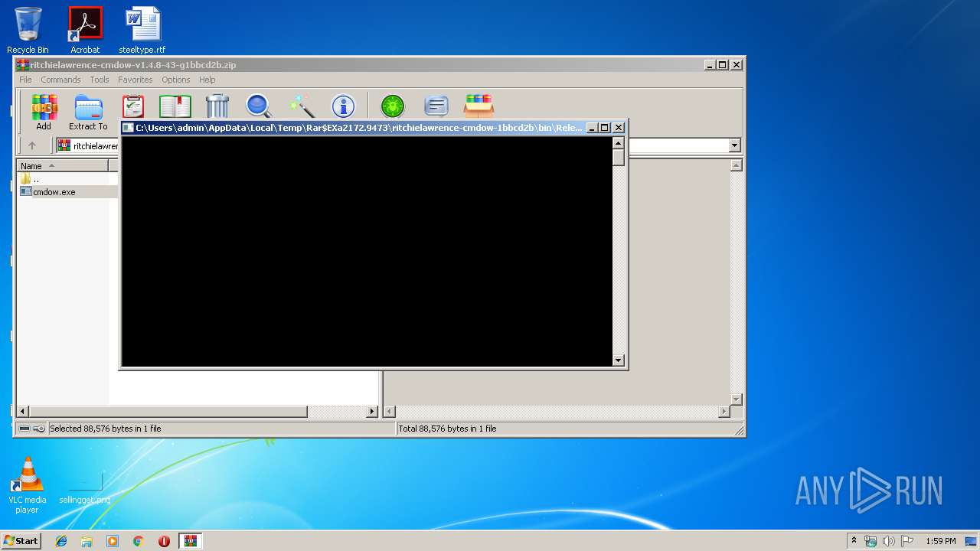Image resolution: width=980 pixels, height=551 pixels.
Task: Click the Wizard wand toolbar icon
Action: (302, 106)
